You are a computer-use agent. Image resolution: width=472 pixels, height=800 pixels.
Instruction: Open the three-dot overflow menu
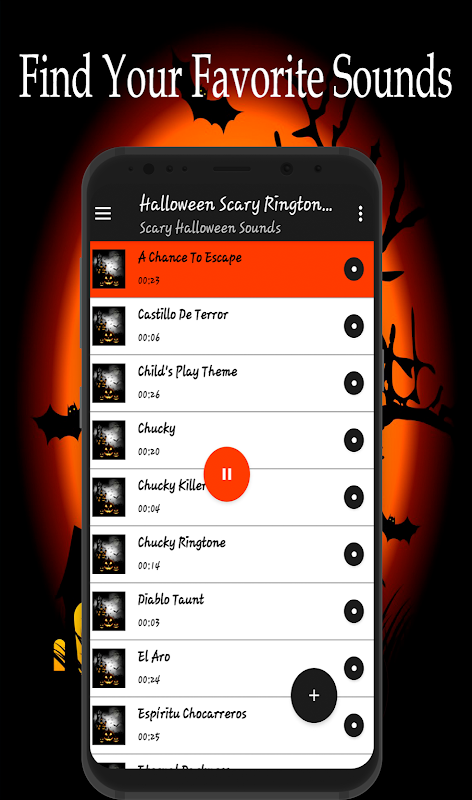click(x=360, y=214)
